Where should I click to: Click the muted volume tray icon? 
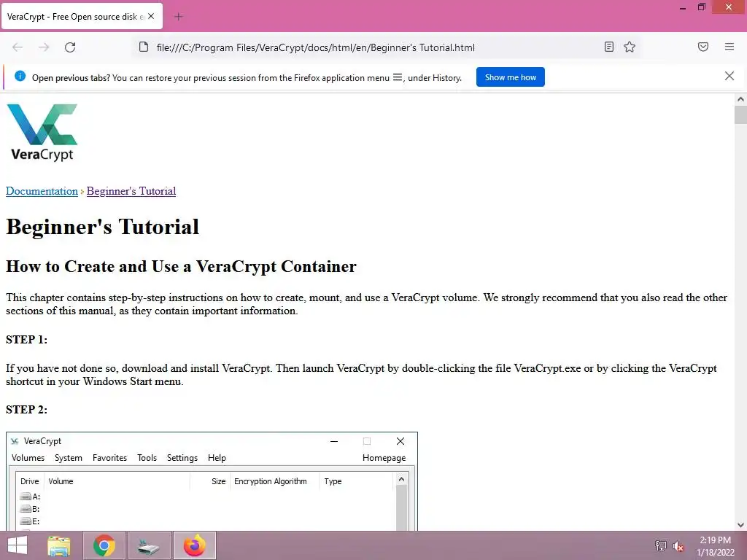[x=678, y=545]
